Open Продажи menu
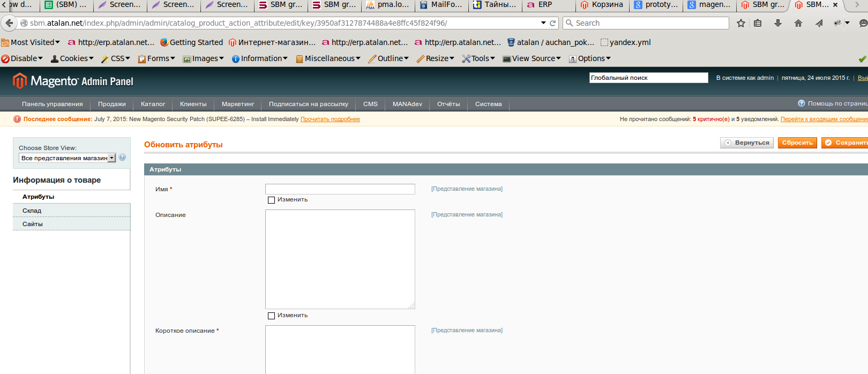Viewport: 868px width, 374px height. [x=112, y=104]
